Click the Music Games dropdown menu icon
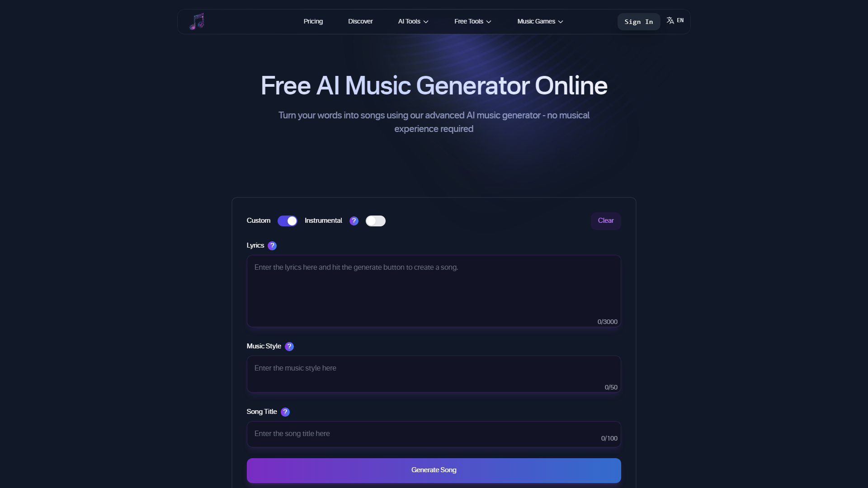Viewport: 868px width, 488px height. [561, 21]
